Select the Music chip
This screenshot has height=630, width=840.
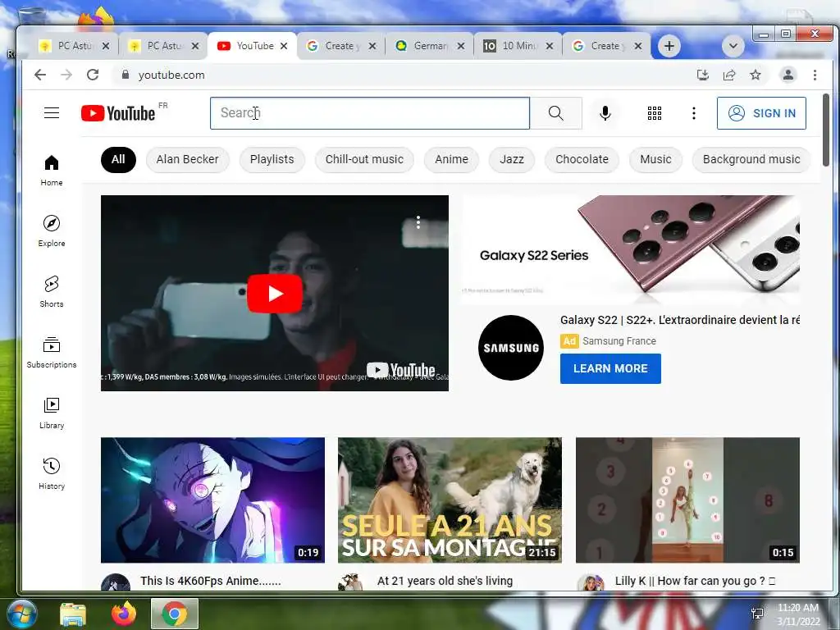point(655,160)
